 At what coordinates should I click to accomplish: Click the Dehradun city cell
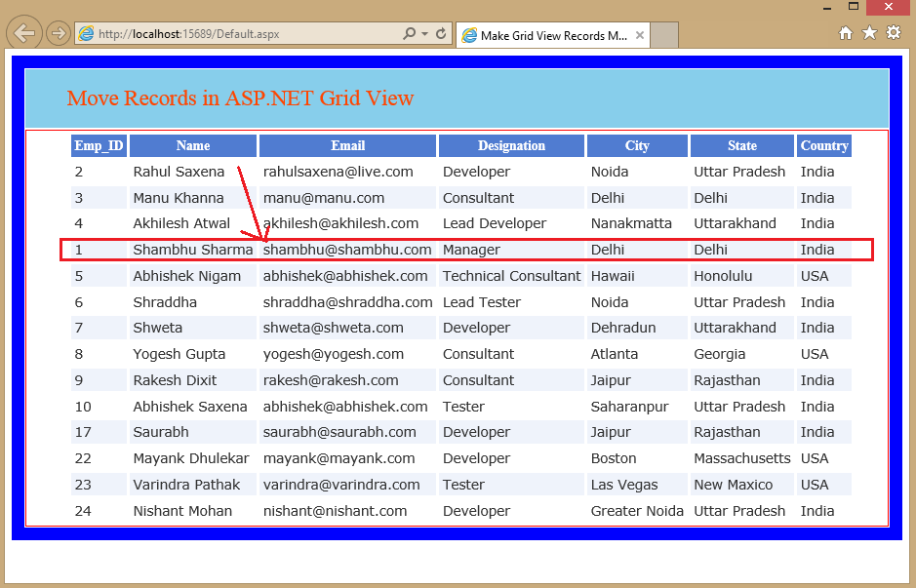637,329
